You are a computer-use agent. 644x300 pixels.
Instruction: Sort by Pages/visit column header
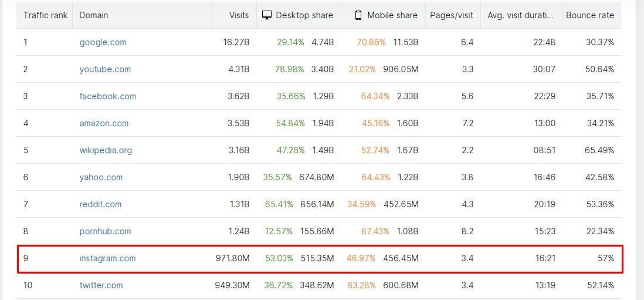452,15
